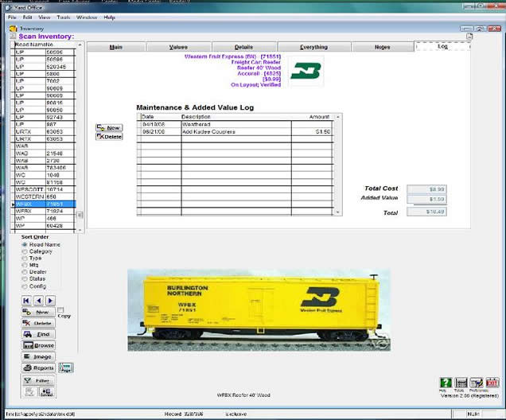Switch to the Everything tab
Viewport: 506px width, 420px height.
coord(314,47)
